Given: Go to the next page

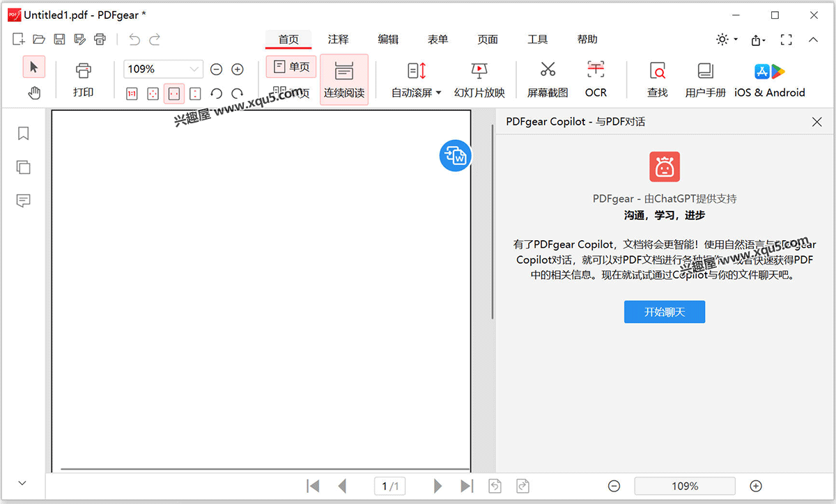Looking at the screenshot, I should pos(438,486).
